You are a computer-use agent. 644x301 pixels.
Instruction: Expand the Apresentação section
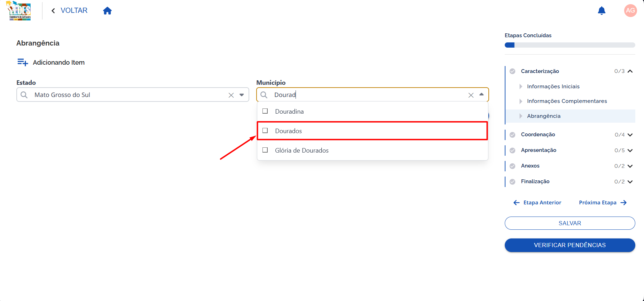click(630, 150)
